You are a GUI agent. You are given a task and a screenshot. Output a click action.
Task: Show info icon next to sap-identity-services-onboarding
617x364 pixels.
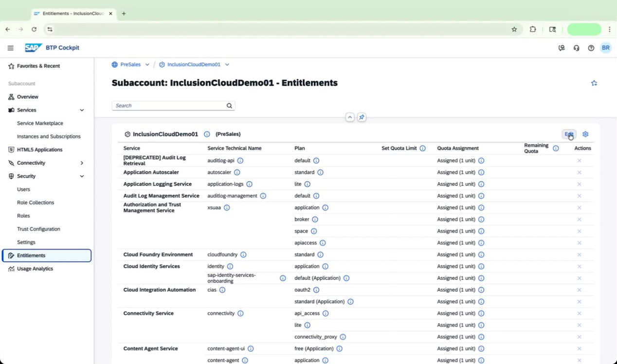(x=283, y=278)
